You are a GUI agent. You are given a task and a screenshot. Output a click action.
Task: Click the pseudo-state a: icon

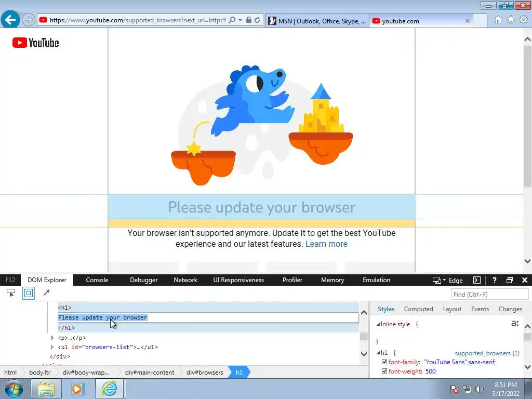[x=515, y=324]
